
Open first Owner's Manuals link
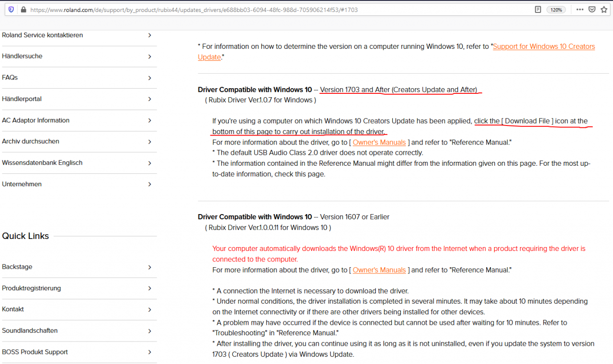point(379,142)
